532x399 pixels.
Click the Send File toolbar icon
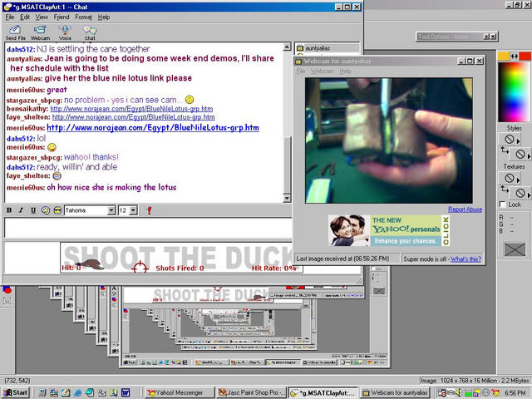coord(15,33)
